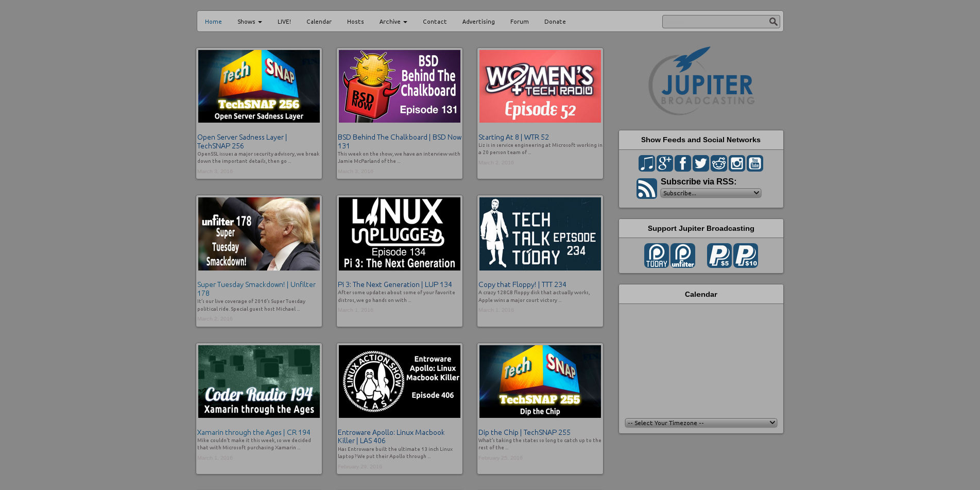Click the "February 25, 2016" date text

500,458
